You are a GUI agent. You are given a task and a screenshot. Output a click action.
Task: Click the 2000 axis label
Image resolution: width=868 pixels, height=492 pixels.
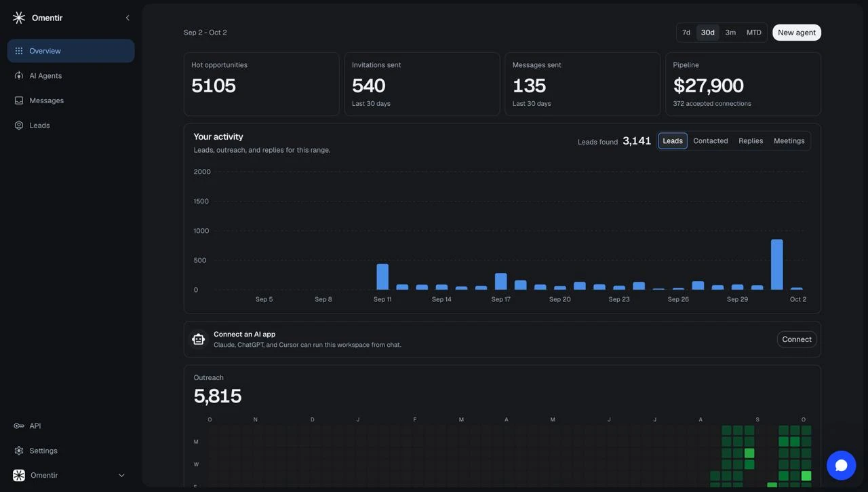tap(202, 172)
